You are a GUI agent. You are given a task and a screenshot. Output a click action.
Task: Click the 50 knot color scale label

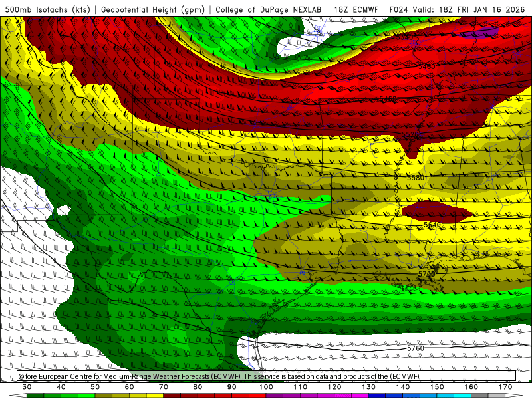click(95, 387)
